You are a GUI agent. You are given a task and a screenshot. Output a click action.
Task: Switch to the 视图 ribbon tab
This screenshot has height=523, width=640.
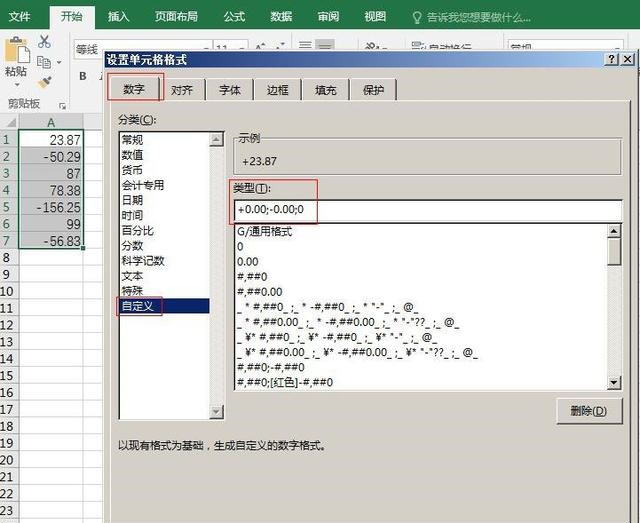point(375,17)
